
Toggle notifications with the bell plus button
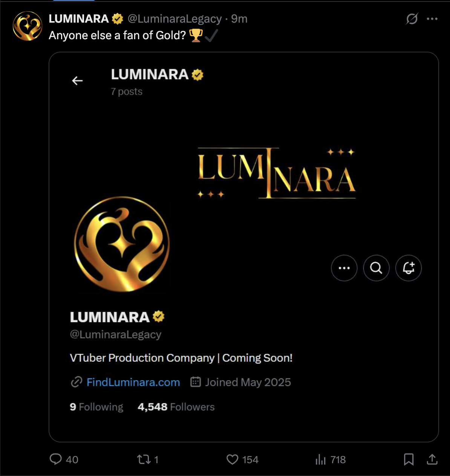pos(409,268)
